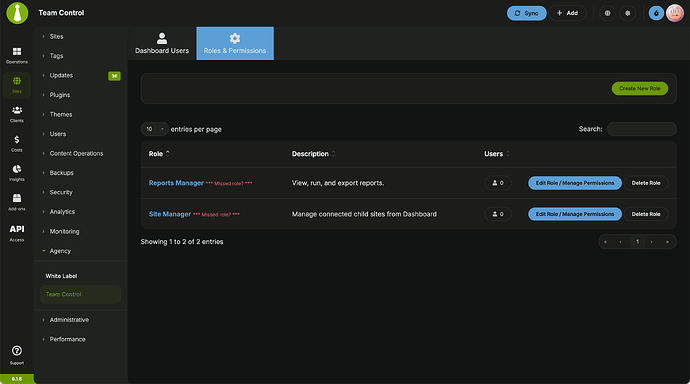Screen dimensions: 690x384
Task: Click the Reports Manager user count badge
Action: [498, 183]
